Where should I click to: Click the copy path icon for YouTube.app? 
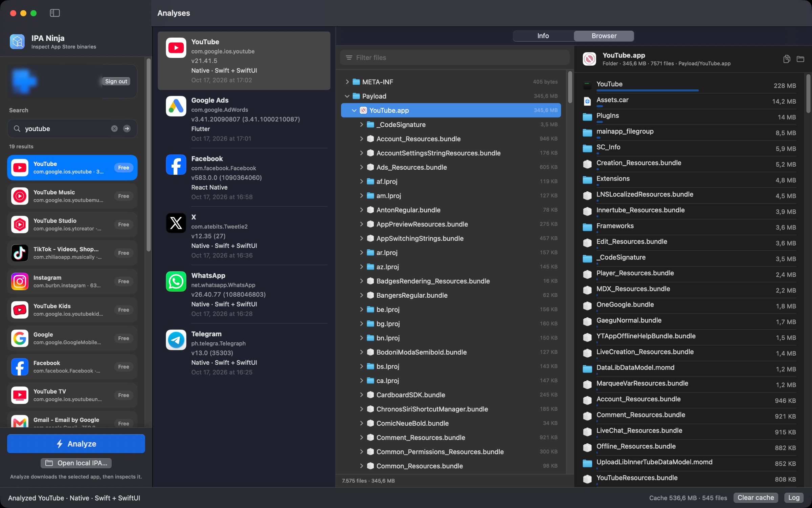[787, 59]
